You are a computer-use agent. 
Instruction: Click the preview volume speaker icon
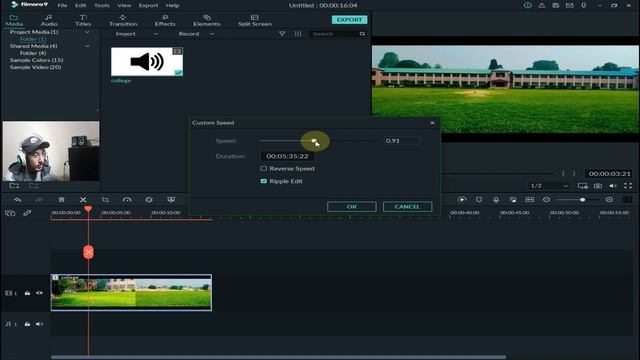point(613,186)
